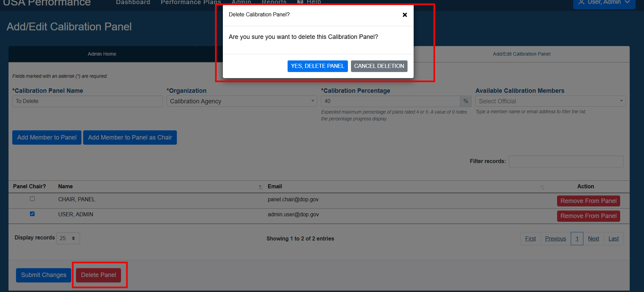Click Showing 1 to 2 of 2 entries
Screen dimensions: 644x292
point(300,238)
